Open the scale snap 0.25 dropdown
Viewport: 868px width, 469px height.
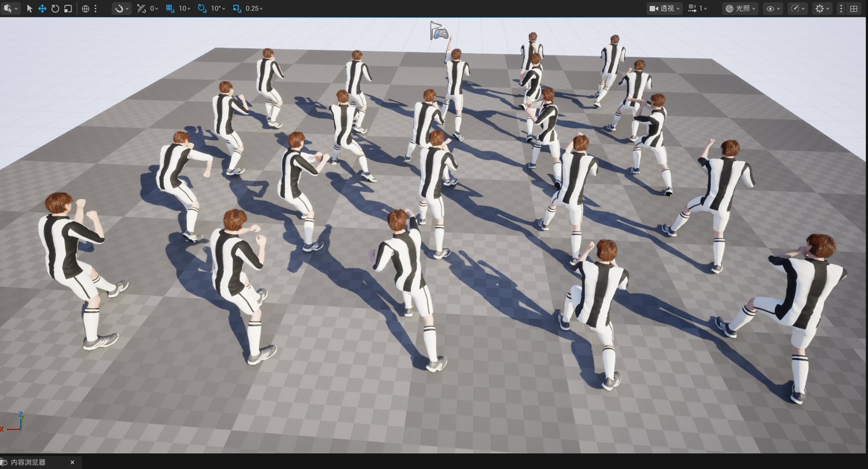click(254, 9)
